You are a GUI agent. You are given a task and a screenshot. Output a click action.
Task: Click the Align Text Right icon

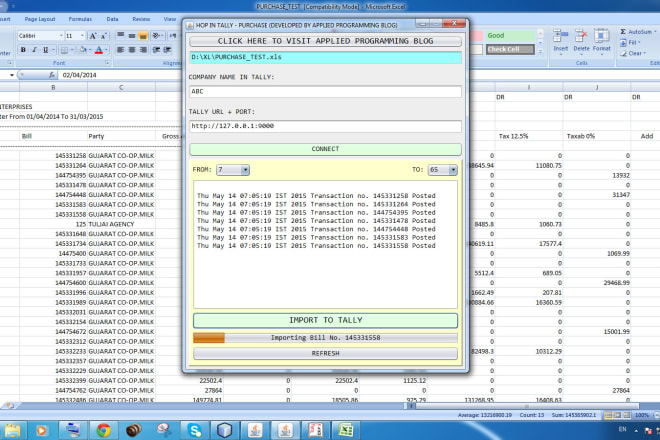click(x=143, y=50)
